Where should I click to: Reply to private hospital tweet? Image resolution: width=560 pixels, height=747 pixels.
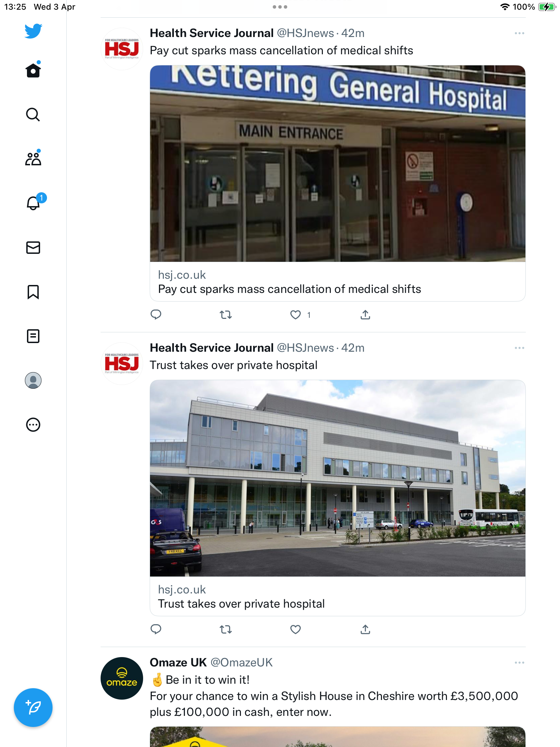coord(156,629)
